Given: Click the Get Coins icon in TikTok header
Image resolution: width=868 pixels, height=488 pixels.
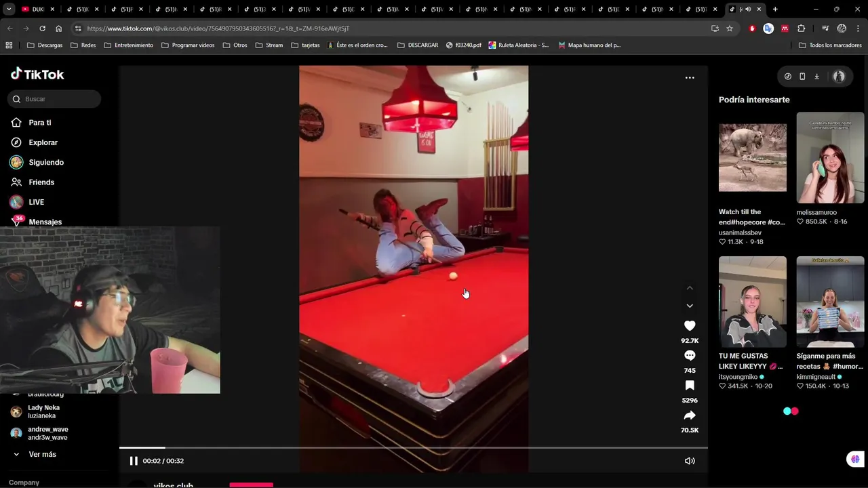Looking at the screenshot, I should click(787, 77).
